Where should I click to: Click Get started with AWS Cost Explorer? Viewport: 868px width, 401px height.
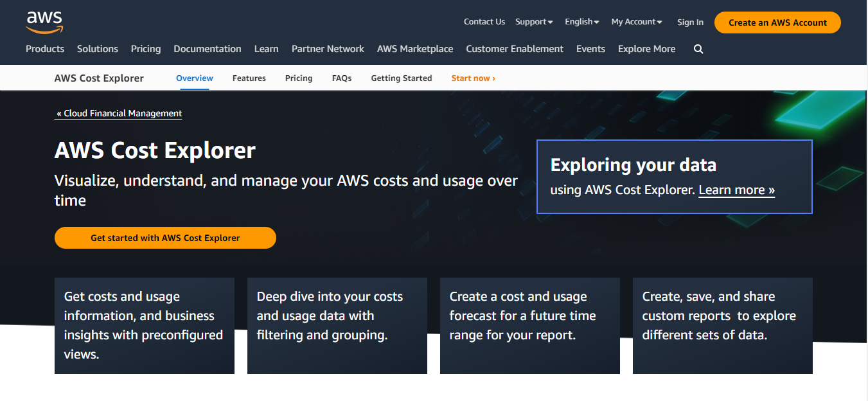coord(165,237)
